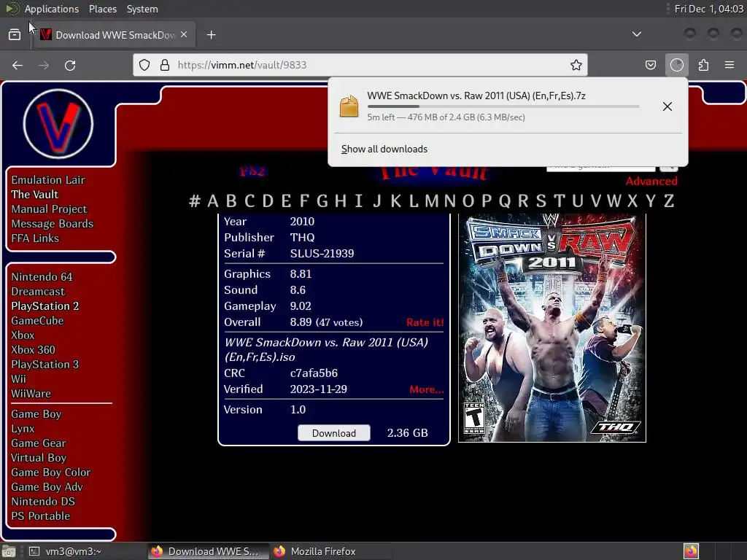Browse games starting with letter S
Image resolution: width=747 pixels, height=560 pixels.
point(541,201)
